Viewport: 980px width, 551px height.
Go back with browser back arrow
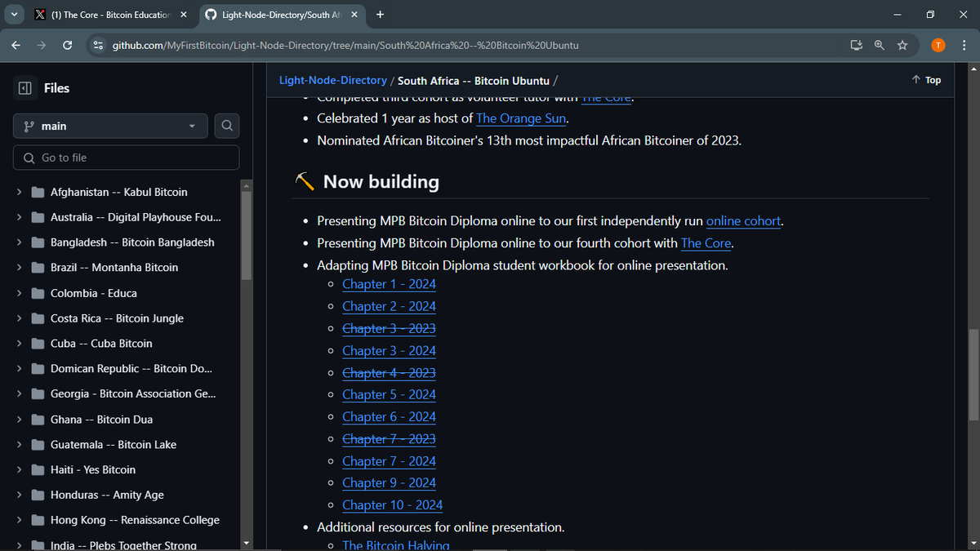[16, 45]
